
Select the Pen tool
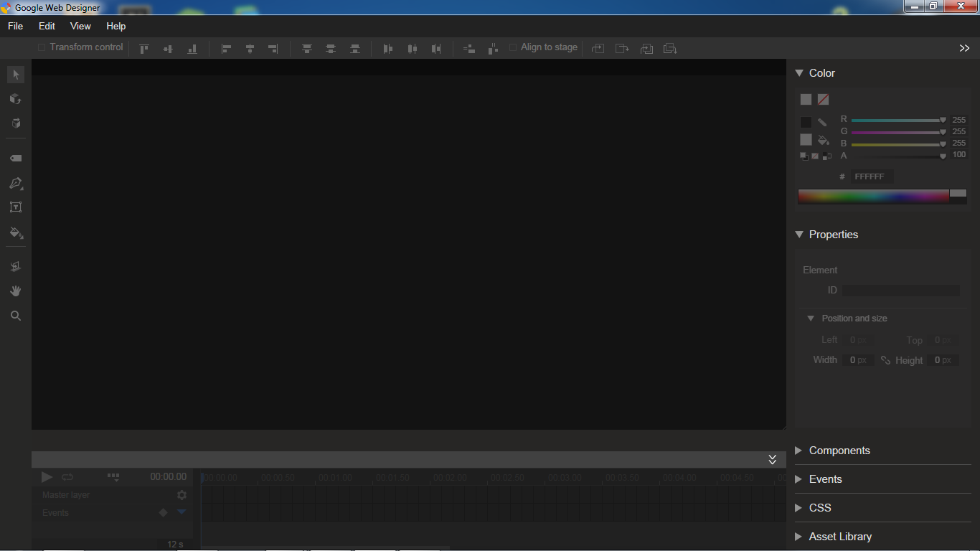pyautogui.click(x=16, y=183)
